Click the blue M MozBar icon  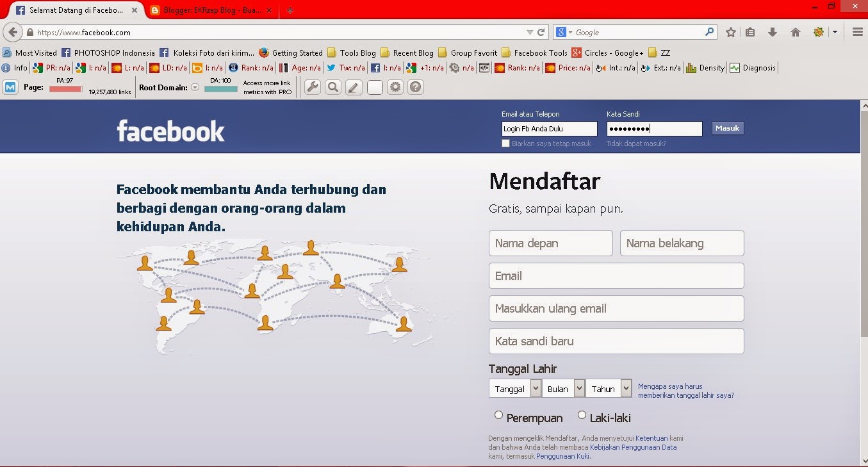point(9,86)
